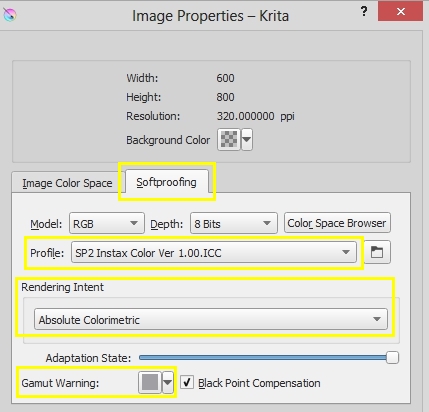Select the Softproofing tab
Screen dimensions: 429x412
pyautogui.click(x=166, y=182)
